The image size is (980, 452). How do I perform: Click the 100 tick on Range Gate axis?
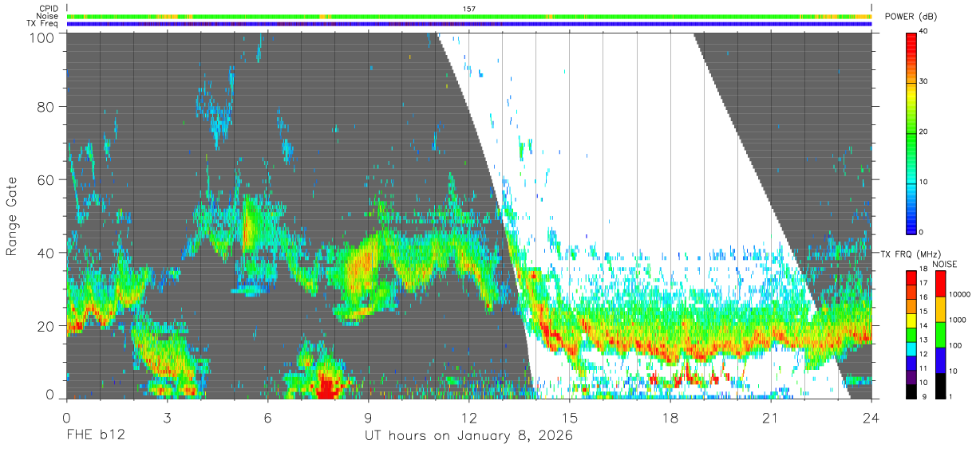pyautogui.click(x=40, y=37)
